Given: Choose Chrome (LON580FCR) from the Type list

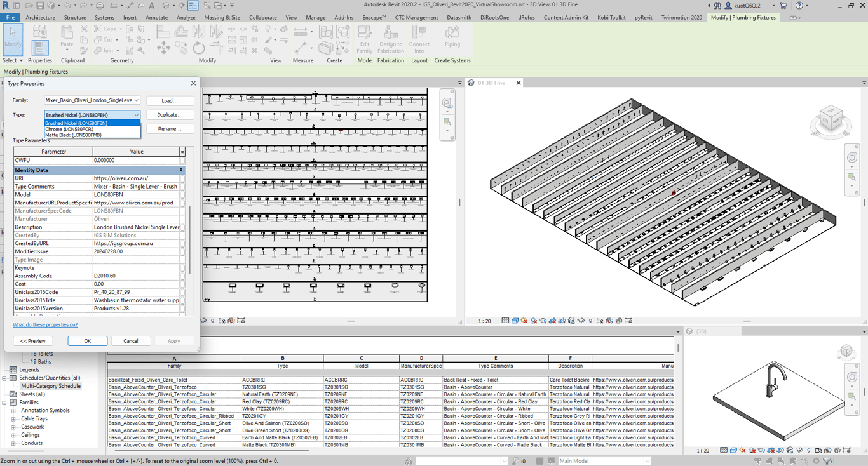Looking at the screenshot, I should (70, 130).
